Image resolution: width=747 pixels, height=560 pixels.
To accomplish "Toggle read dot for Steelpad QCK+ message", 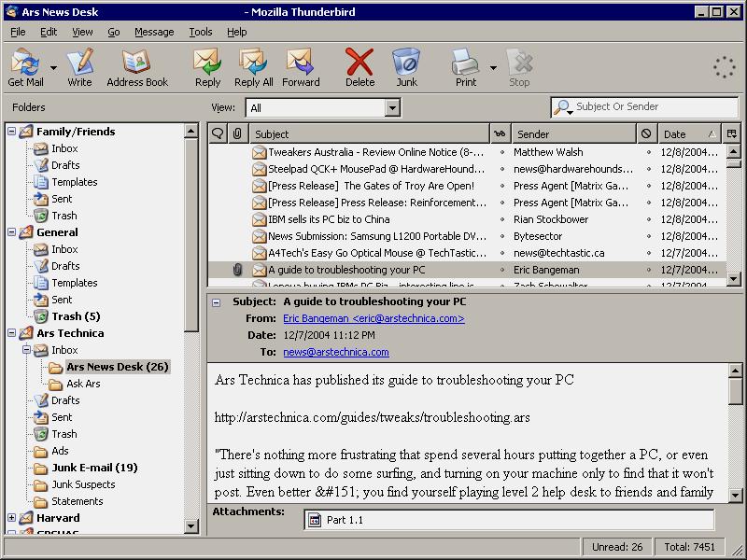I will [501, 169].
